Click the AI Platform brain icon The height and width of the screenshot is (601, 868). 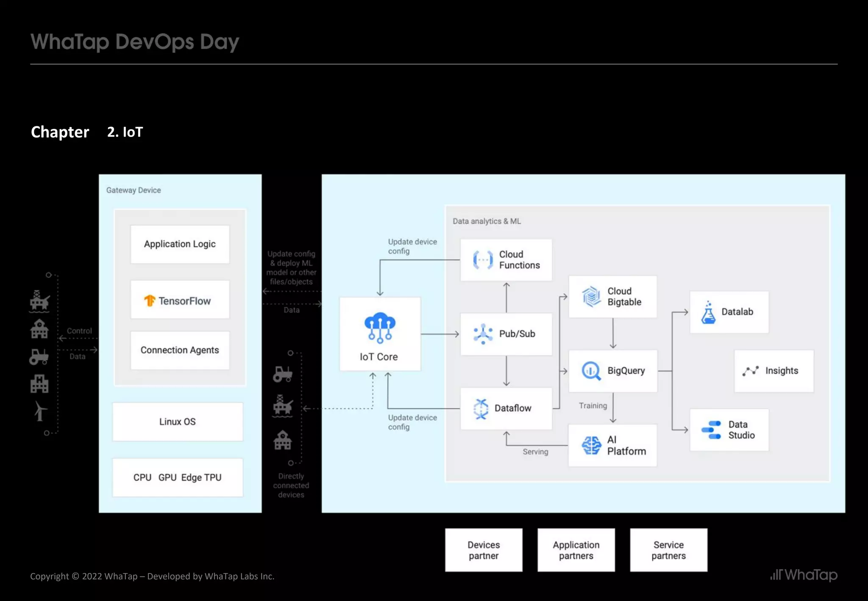591,445
